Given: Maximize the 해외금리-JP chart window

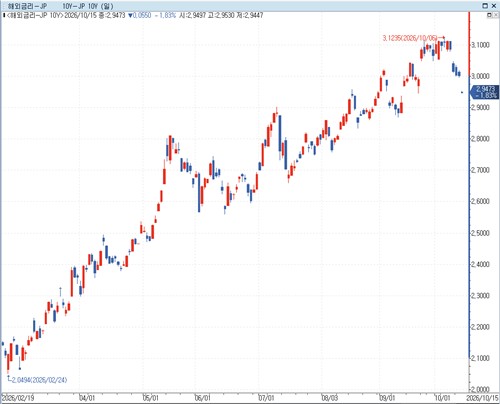Looking at the screenshot, I should point(485,6).
